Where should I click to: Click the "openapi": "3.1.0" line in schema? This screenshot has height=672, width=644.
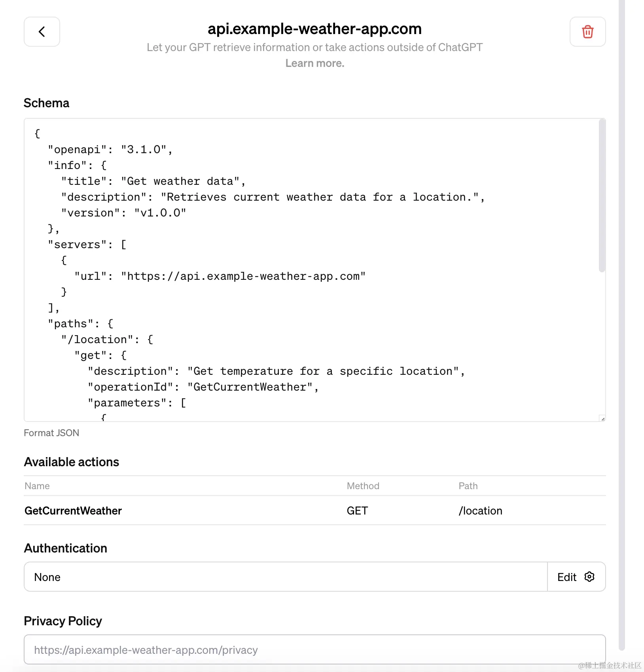pyautogui.click(x=110, y=150)
